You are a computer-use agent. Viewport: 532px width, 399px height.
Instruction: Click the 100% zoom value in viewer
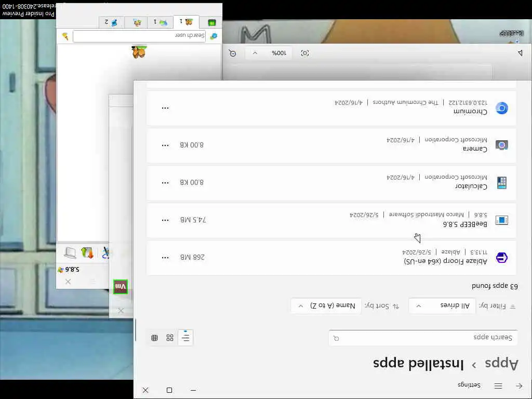click(x=279, y=53)
